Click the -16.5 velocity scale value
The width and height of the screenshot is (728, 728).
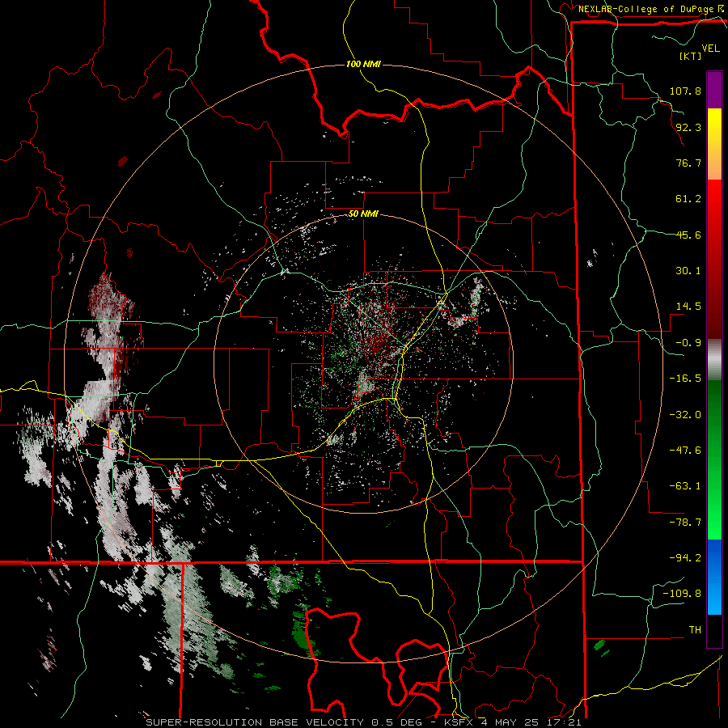tap(685, 379)
